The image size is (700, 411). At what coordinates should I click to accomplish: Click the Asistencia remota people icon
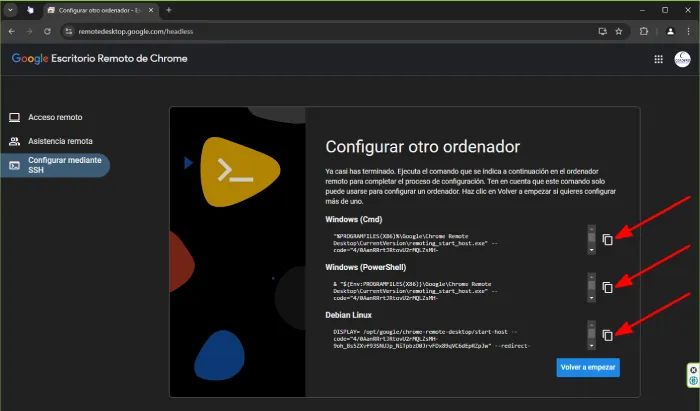point(14,141)
